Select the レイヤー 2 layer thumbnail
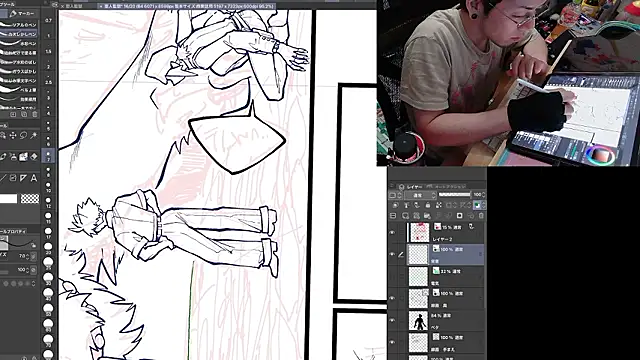The image size is (640, 360). coord(419,233)
